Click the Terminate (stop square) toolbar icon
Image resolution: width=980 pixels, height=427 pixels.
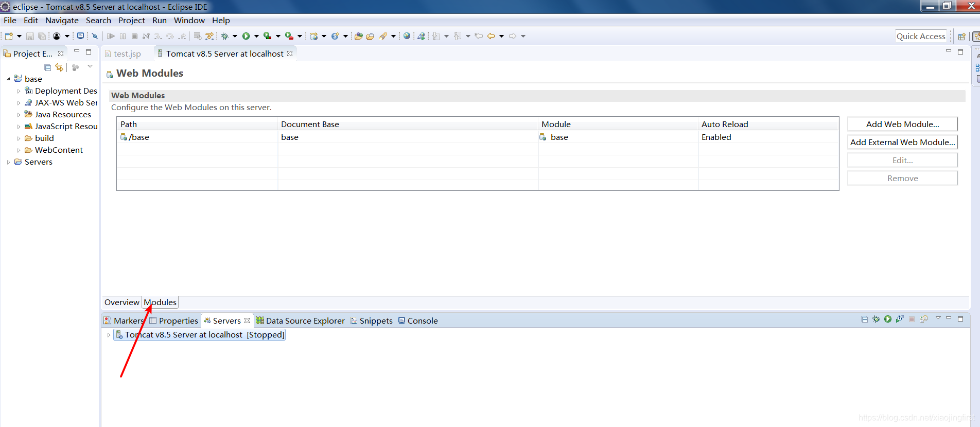click(134, 36)
